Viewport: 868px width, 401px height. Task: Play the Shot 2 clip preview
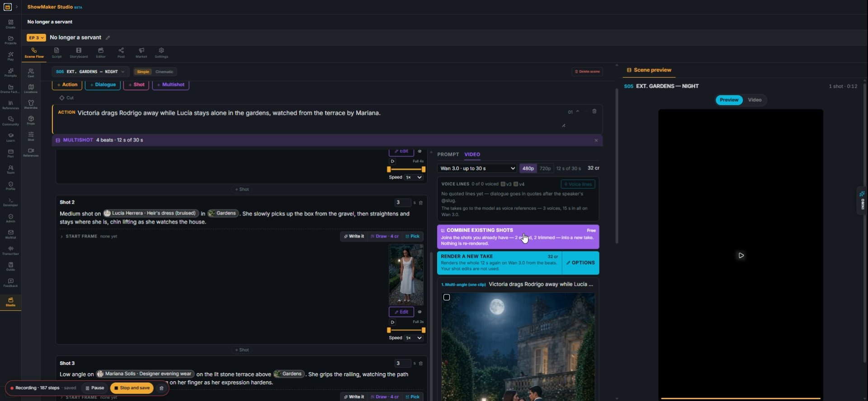(392, 322)
